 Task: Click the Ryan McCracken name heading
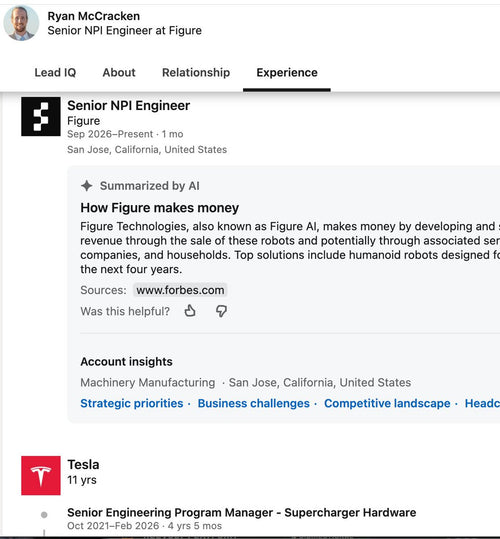(x=93, y=16)
